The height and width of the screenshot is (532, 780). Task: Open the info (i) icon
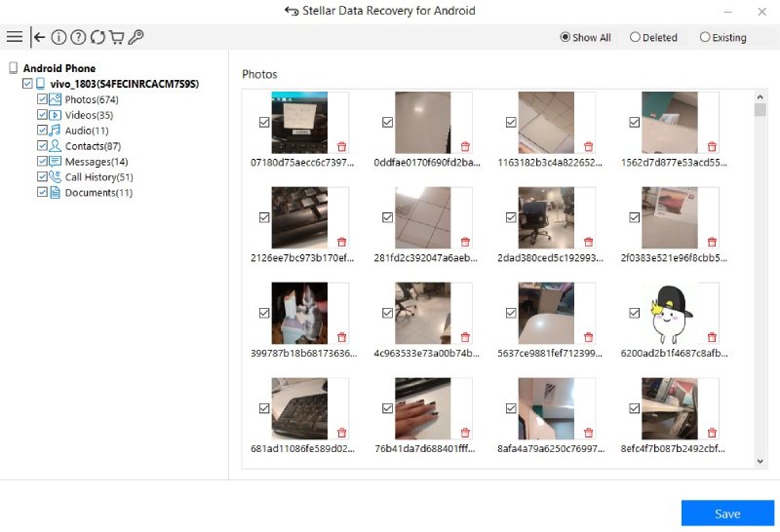point(58,37)
